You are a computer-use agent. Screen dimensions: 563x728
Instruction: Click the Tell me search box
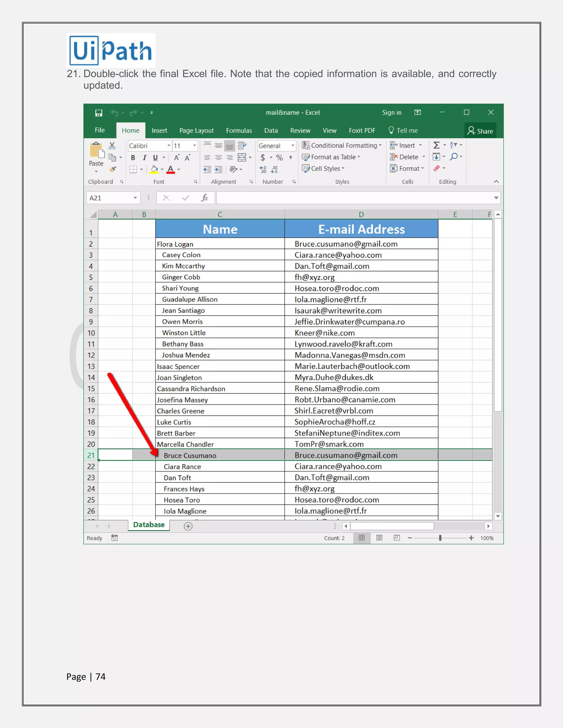pyautogui.click(x=403, y=131)
